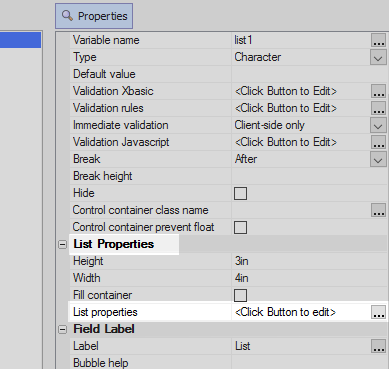Select the Validation Javascript label

121,142
